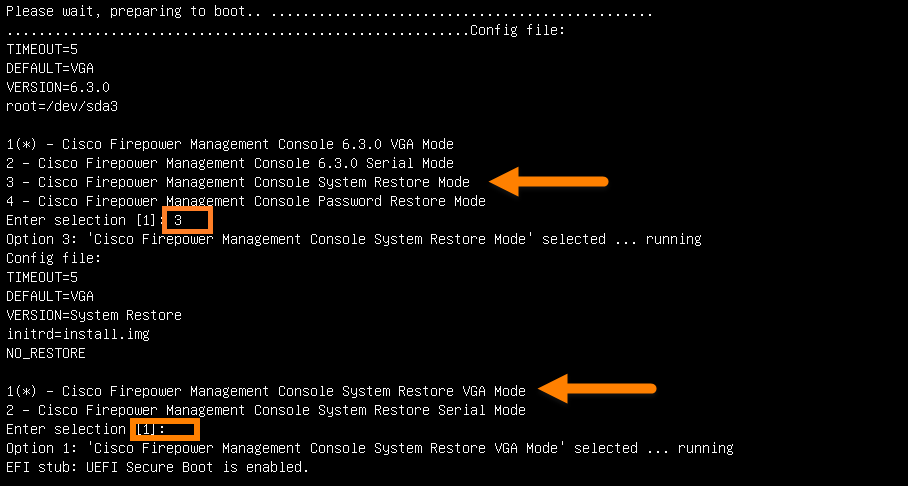Select the 6.3.0 Serial Mode entry
This screenshot has height=486, width=908.
(230, 163)
